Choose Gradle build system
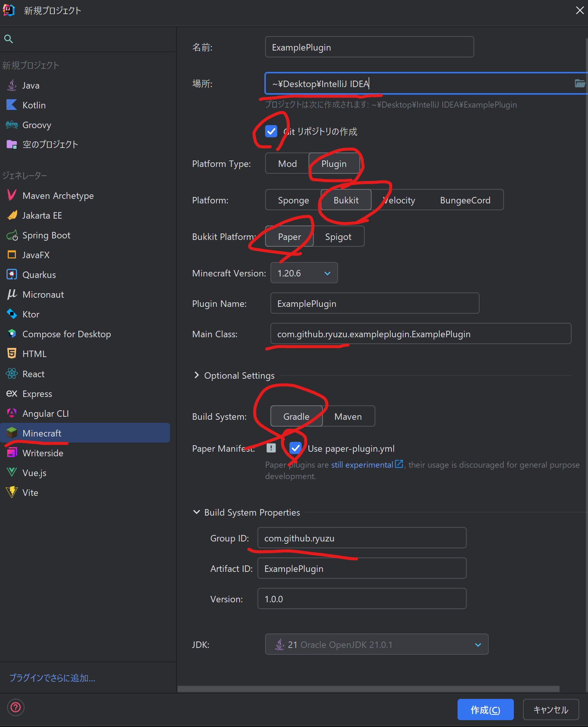Viewport: 588px width, 727px height. pos(296,416)
